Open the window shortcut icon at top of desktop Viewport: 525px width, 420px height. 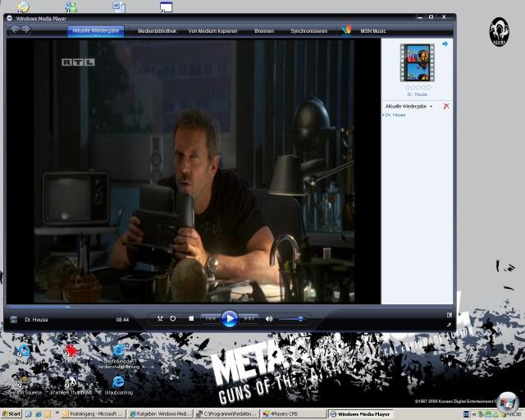point(166,7)
